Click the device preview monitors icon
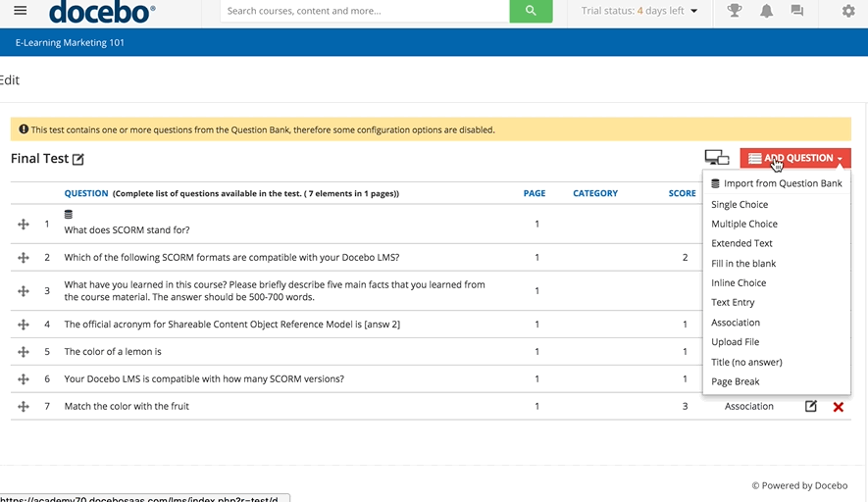 [717, 158]
